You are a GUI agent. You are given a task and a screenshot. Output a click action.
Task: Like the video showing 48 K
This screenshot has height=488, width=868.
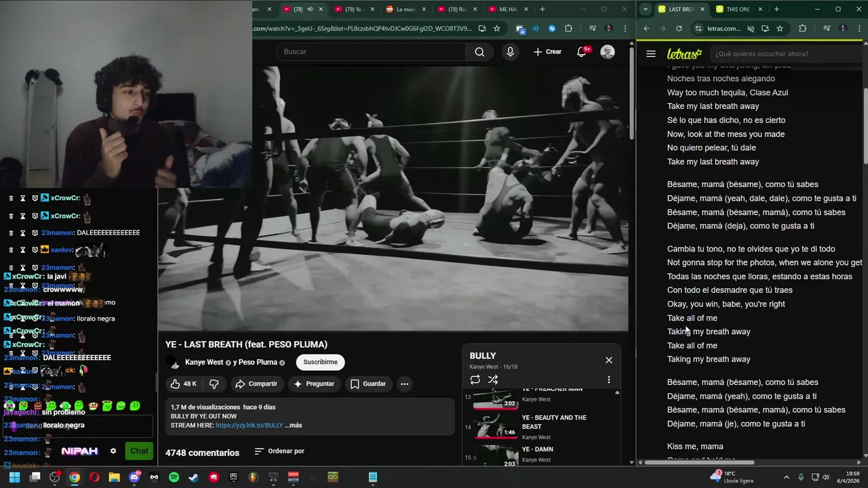pos(183,384)
